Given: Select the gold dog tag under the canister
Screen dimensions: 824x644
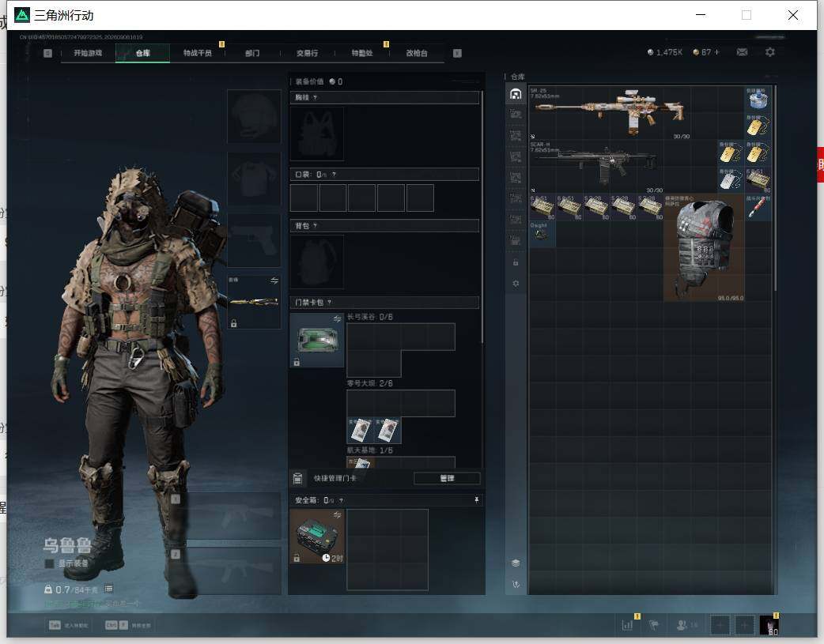Looking at the screenshot, I should click(x=758, y=126).
